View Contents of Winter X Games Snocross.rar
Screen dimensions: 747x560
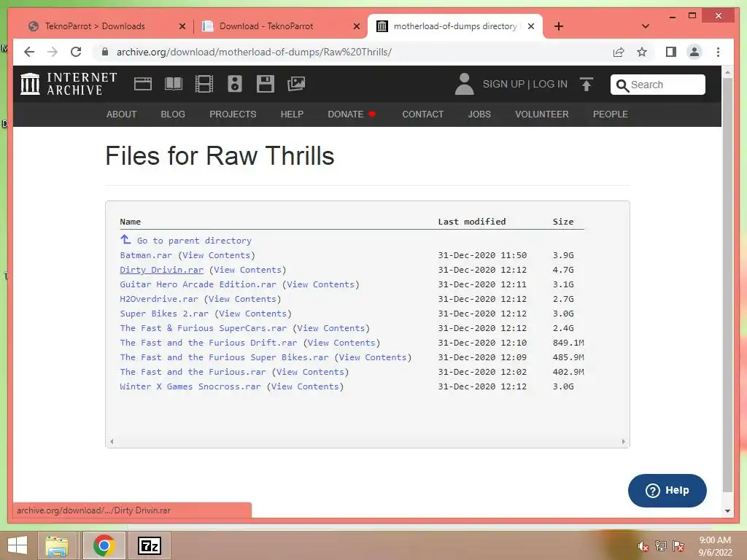click(x=305, y=386)
